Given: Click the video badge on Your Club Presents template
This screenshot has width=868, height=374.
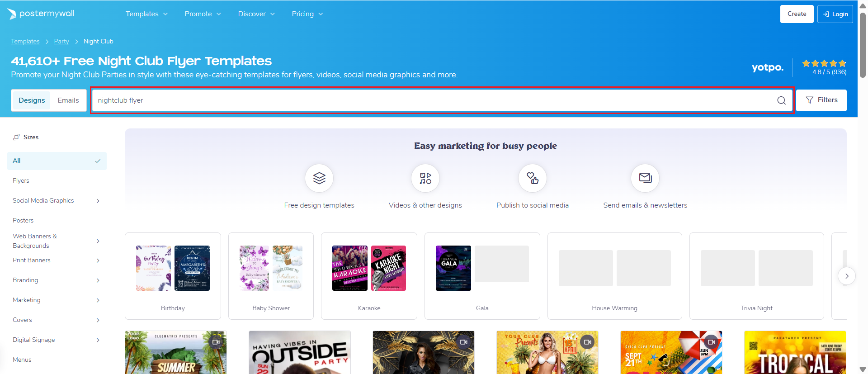Looking at the screenshot, I should tap(588, 342).
